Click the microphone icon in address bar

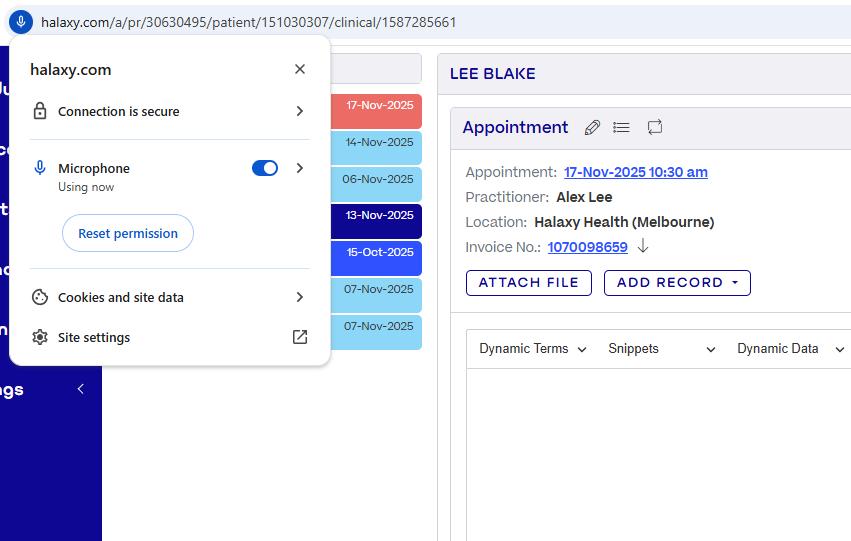(21, 22)
